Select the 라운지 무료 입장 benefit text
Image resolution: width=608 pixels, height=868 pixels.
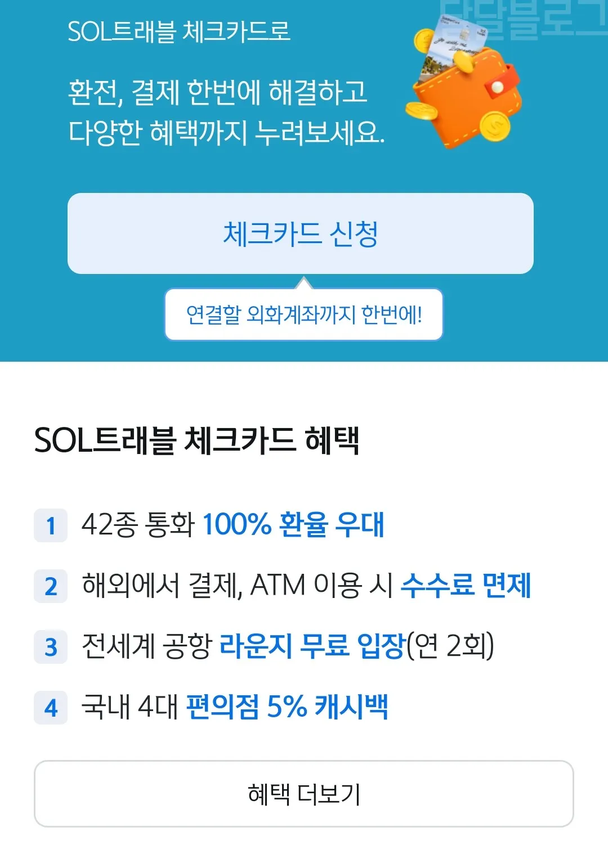tap(311, 649)
